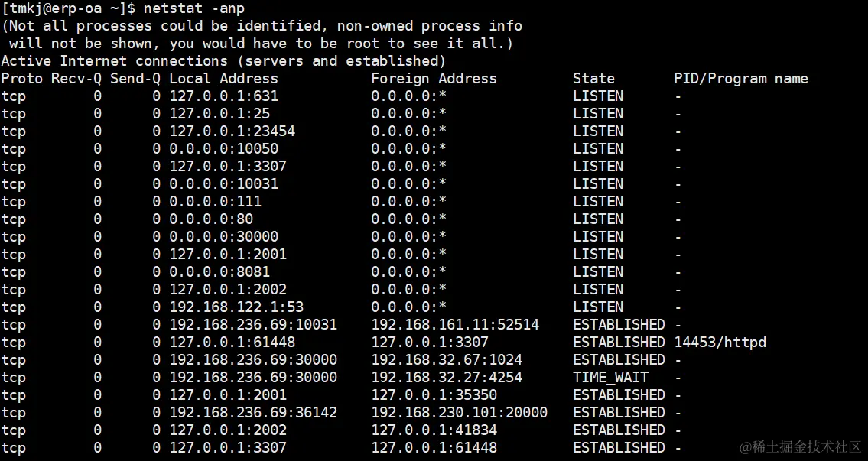Select foreign address 192.168.161.11:52514
This screenshot has width=868, height=461.
pos(455,324)
